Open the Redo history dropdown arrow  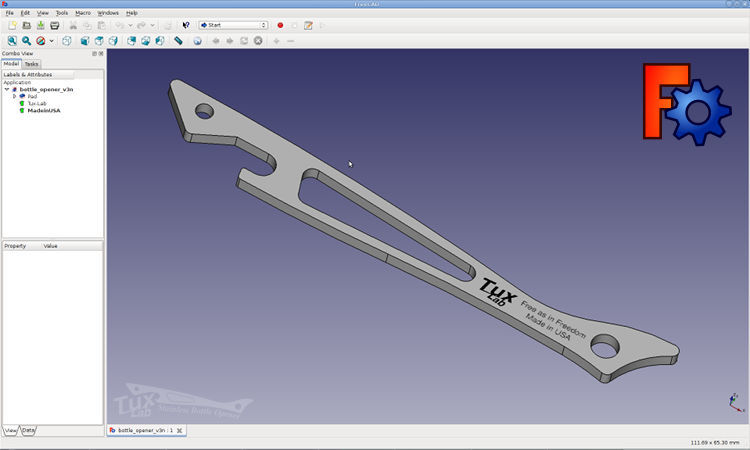click(x=153, y=25)
